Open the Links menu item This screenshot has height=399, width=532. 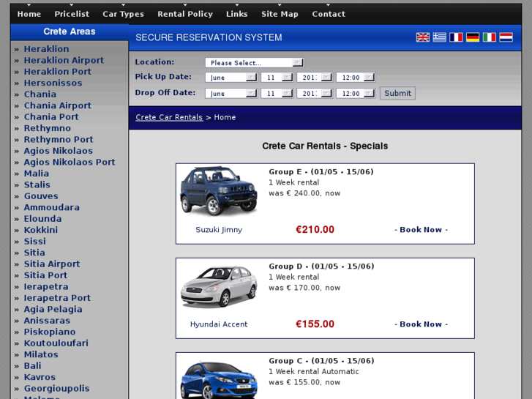pos(237,14)
